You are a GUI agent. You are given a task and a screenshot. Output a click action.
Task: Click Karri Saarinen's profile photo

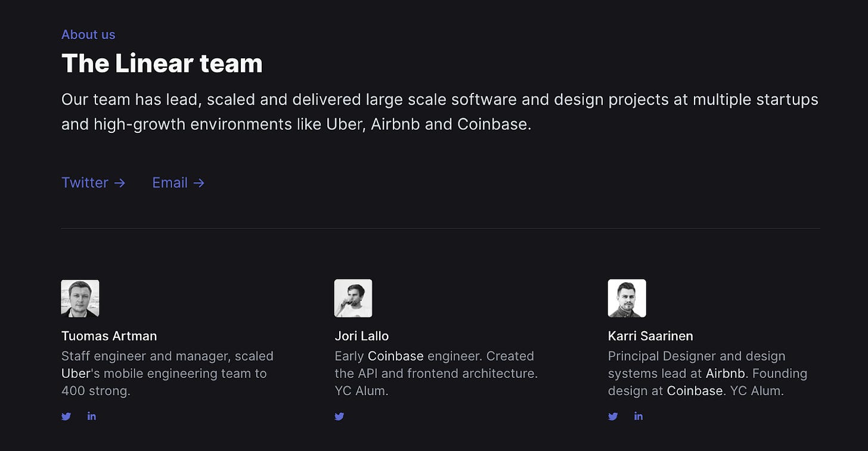627,298
